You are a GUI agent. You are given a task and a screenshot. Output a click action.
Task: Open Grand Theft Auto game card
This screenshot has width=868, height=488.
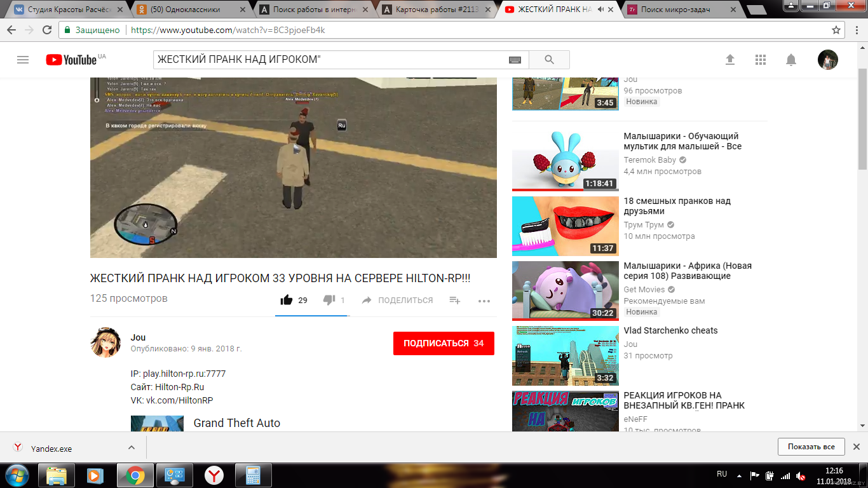click(x=236, y=423)
